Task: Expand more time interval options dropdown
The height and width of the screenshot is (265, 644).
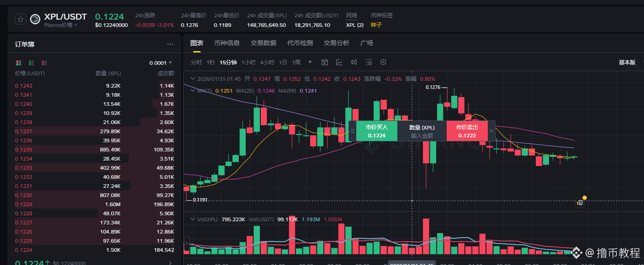Action: pyautogui.click(x=310, y=62)
